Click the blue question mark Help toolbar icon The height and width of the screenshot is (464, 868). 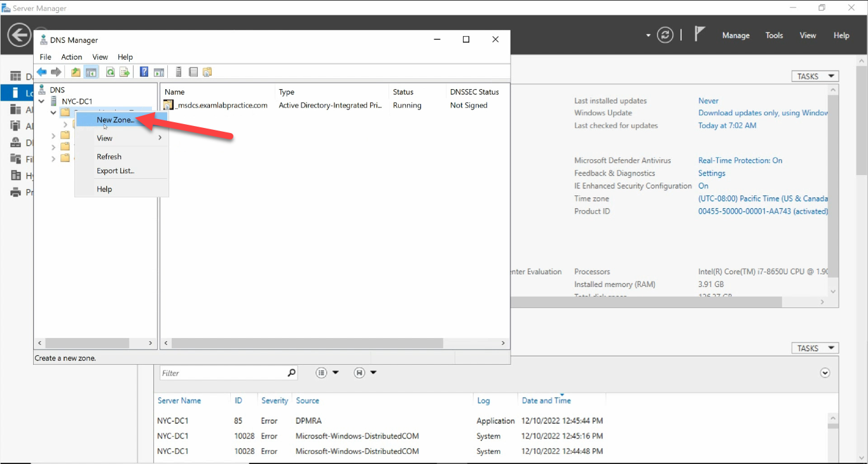coord(144,72)
